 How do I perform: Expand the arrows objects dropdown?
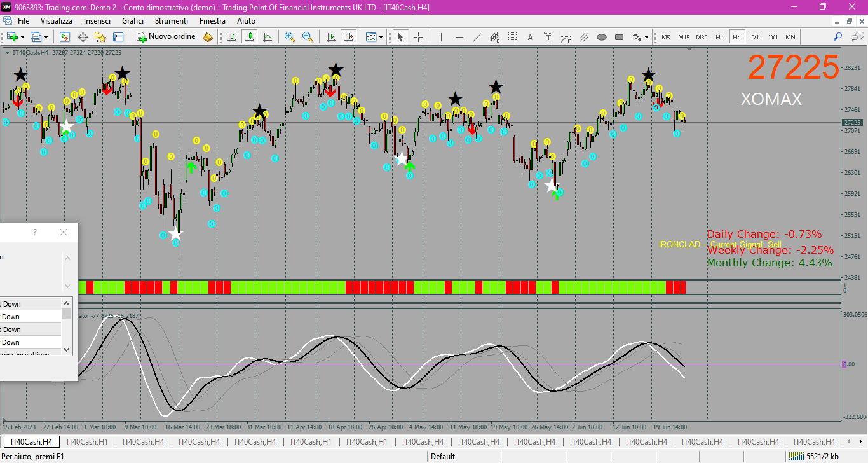(x=646, y=37)
